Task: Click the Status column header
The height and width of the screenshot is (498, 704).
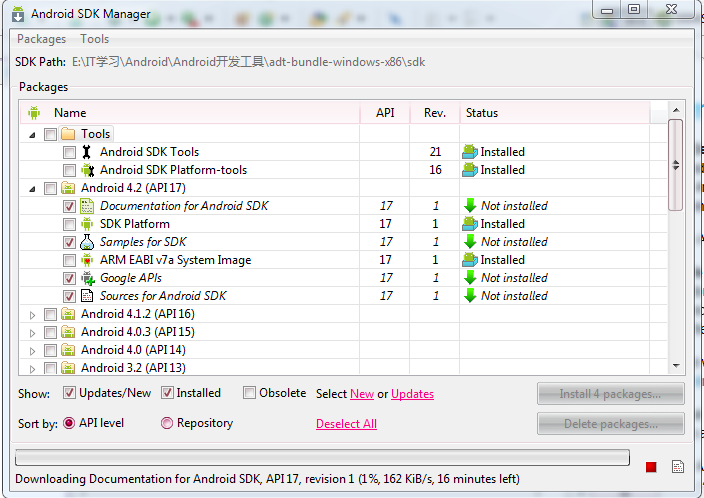Action: [555, 112]
